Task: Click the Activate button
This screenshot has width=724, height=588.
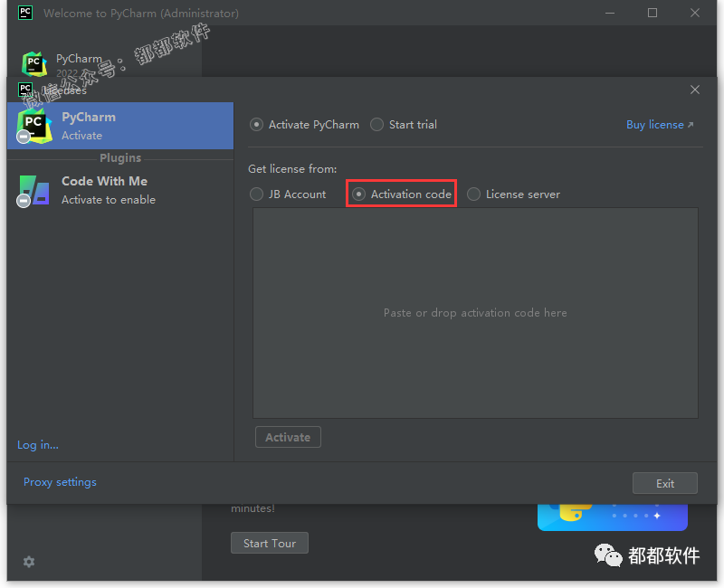Action: [x=288, y=437]
